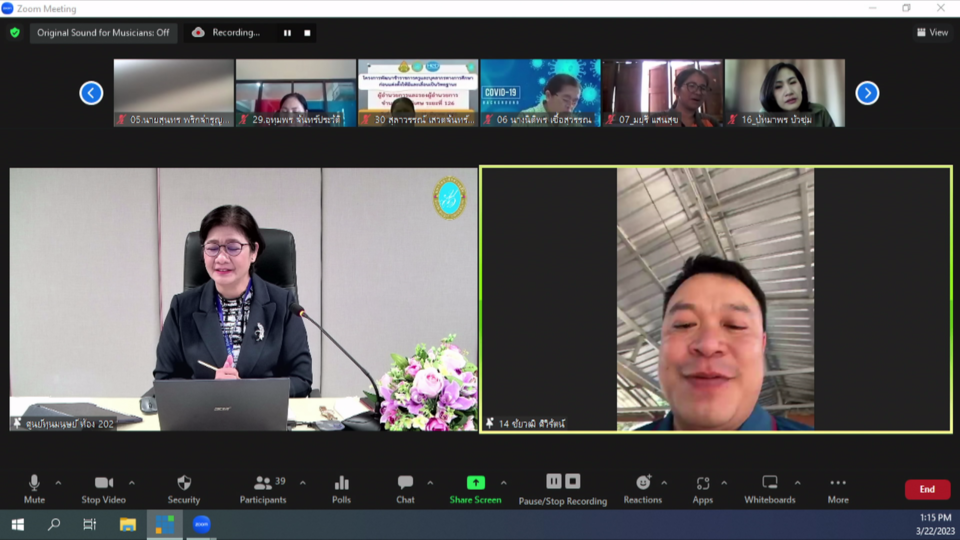
Task: Click the red End meeting button
Action: tap(927, 489)
